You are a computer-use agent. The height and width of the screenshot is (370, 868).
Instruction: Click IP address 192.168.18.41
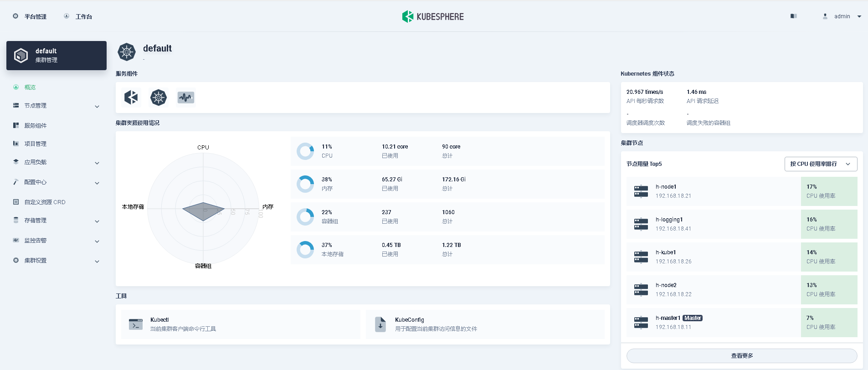click(x=673, y=229)
